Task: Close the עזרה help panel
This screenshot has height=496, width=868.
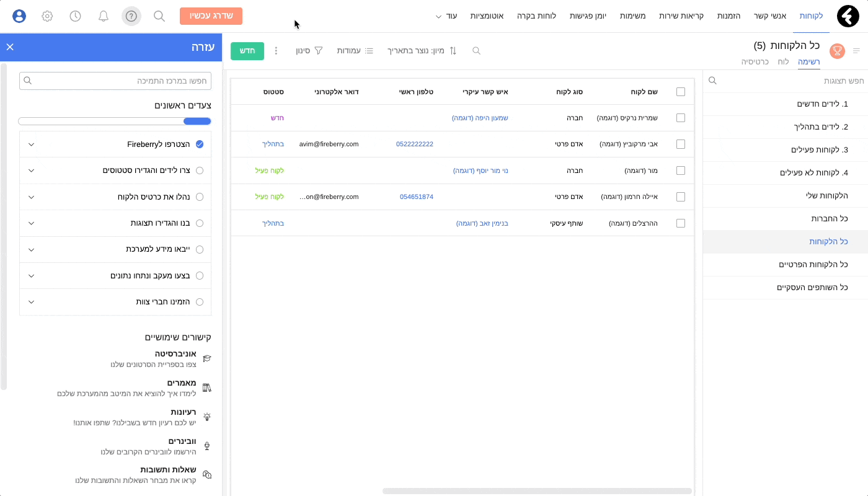Action: [x=10, y=47]
